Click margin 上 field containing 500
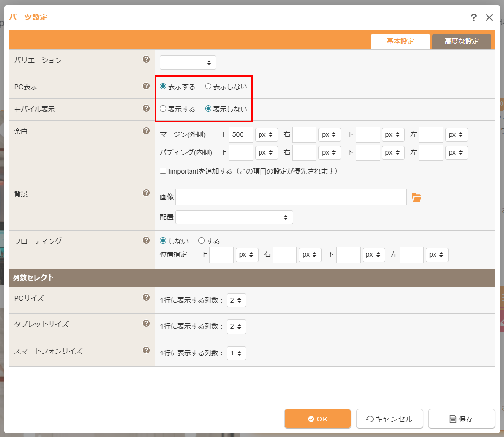 tap(241, 134)
